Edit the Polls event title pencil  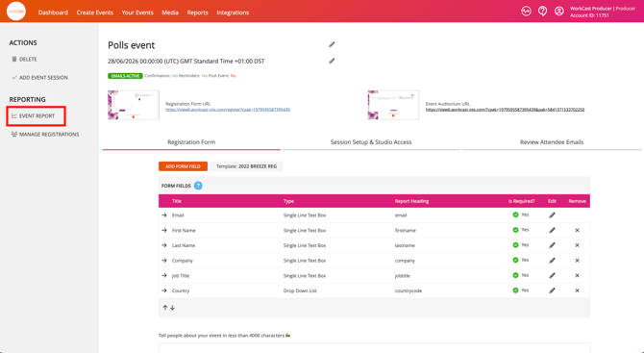[332, 44]
